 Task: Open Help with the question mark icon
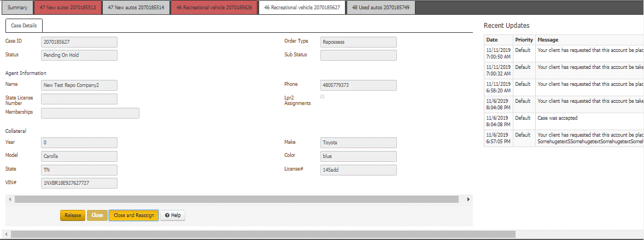173,215
